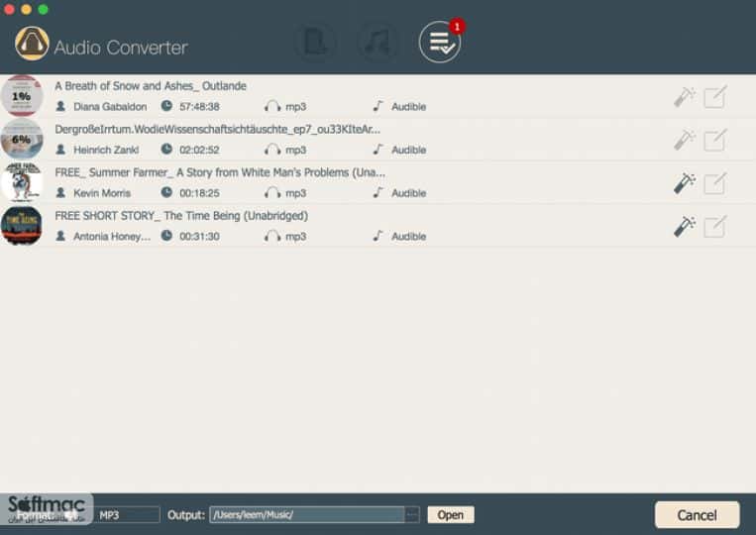
Task: Click the Summer Farmer cover thumbnail
Action: pyautogui.click(x=21, y=182)
